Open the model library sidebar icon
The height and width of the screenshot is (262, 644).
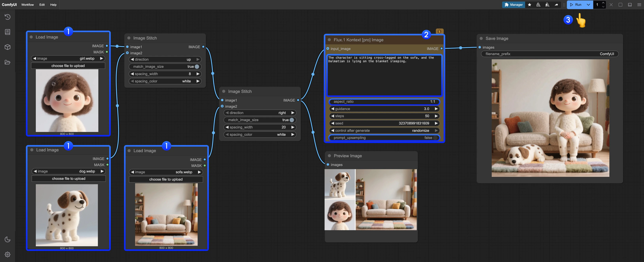click(8, 47)
